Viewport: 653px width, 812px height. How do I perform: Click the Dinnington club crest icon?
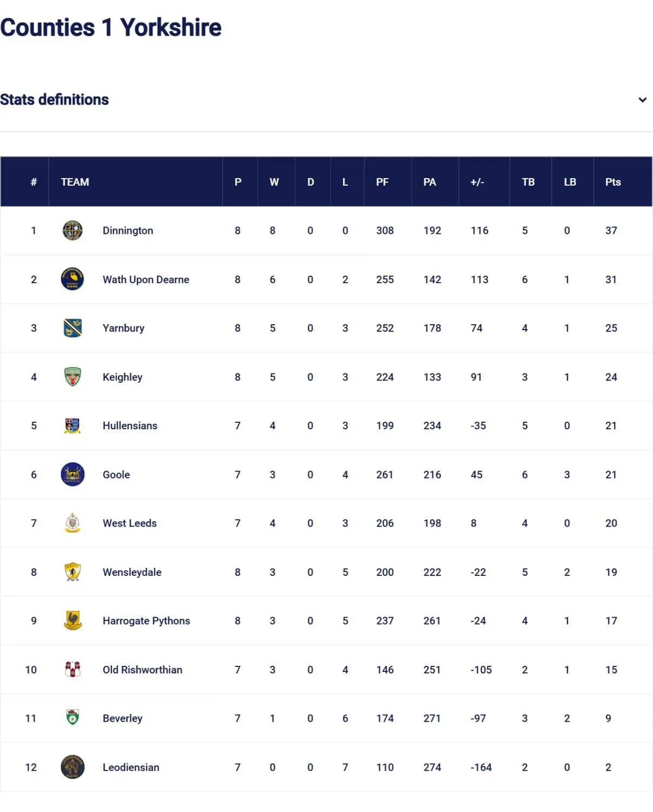click(x=72, y=231)
